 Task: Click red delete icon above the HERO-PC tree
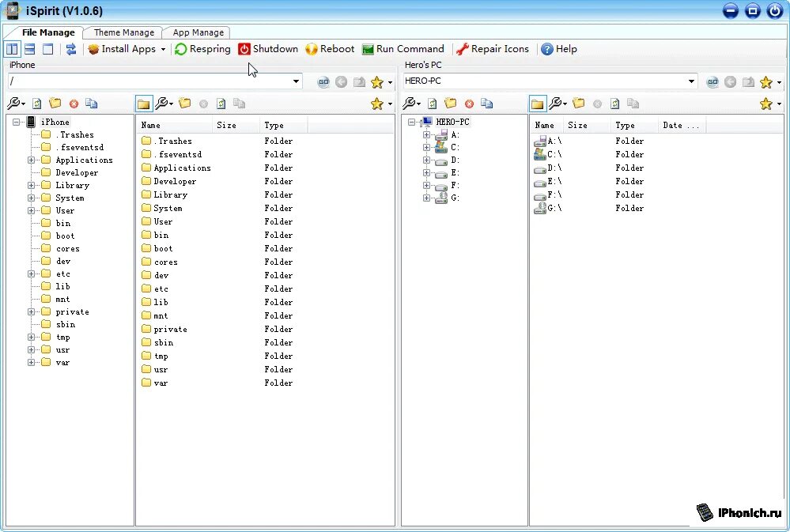pyautogui.click(x=469, y=104)
